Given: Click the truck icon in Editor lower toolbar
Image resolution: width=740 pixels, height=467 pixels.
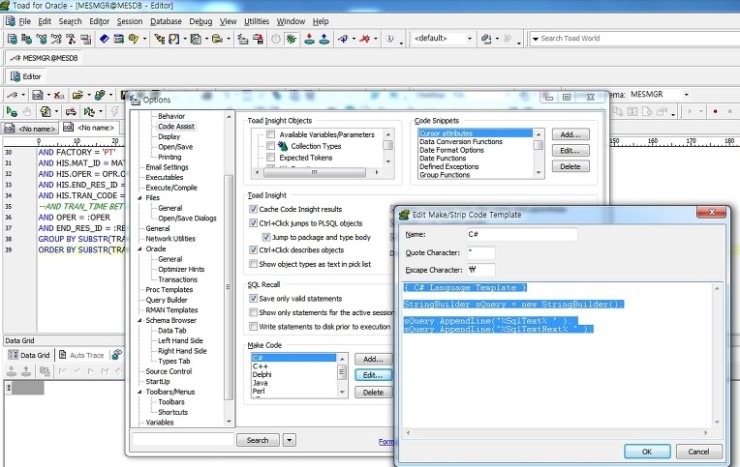Looking at the screenshot, I should (71, 112).
